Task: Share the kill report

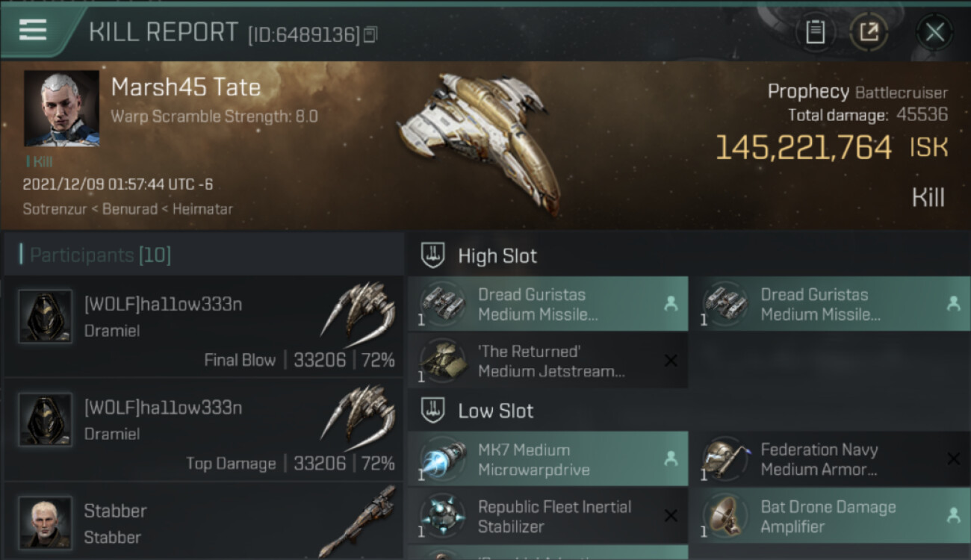Action: click(x=869, y=32)
